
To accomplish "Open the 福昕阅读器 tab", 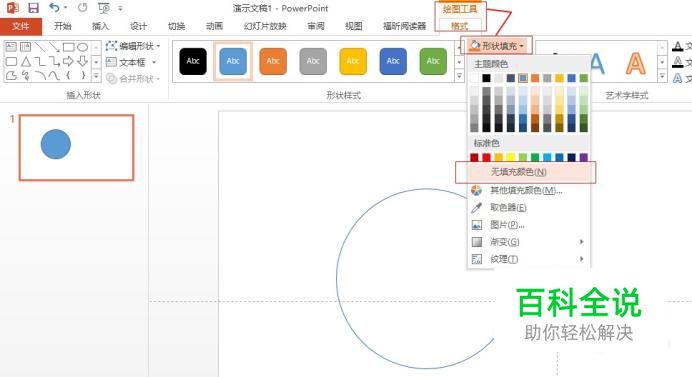I will point(404,26).
